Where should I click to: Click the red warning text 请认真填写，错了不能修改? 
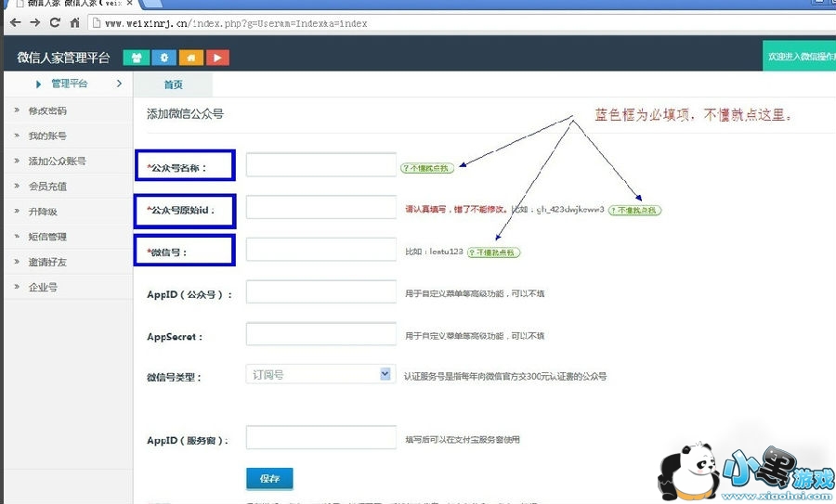point(456,210)
